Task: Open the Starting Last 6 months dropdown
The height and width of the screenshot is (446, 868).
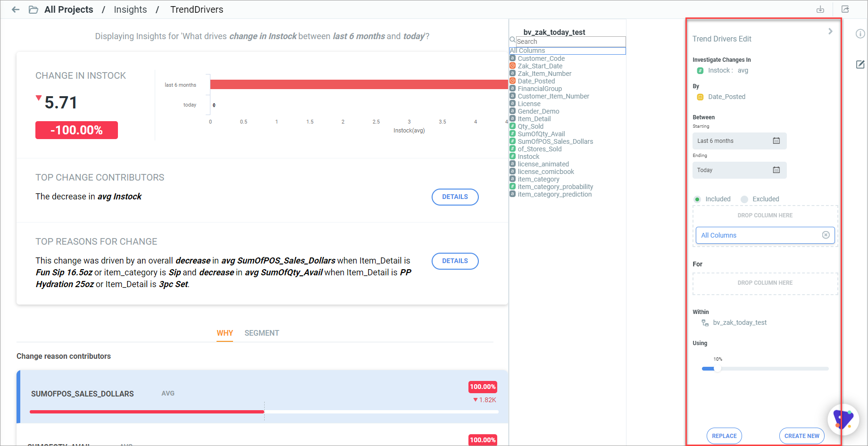Action: [x=739, y=141]
